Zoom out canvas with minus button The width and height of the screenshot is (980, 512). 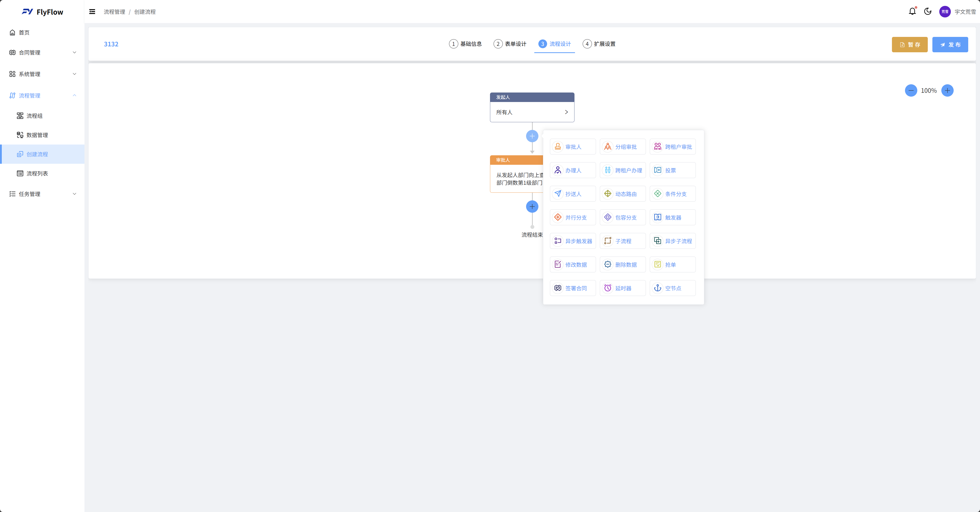click(911, 91)
